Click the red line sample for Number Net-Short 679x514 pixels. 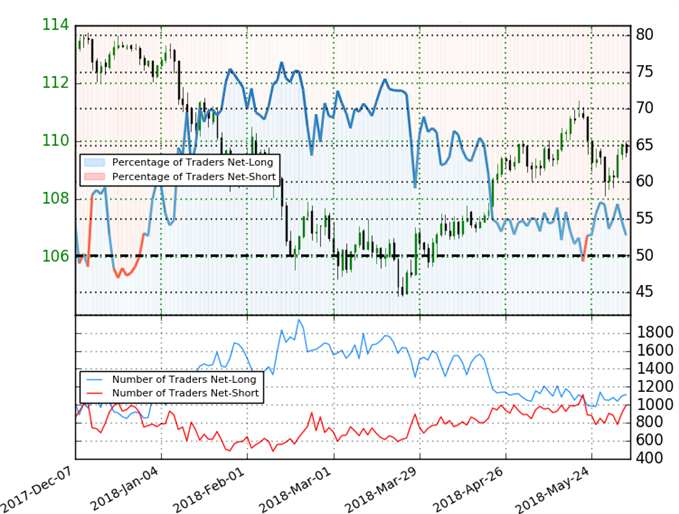click(x=94, y=393)
